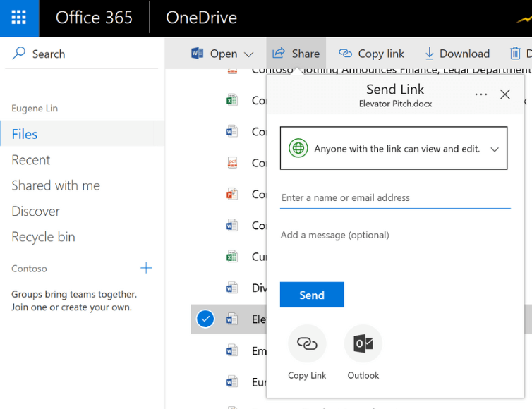The image size is (532, 409).
Task: Add a new group with plus icon
Action: 146,268
